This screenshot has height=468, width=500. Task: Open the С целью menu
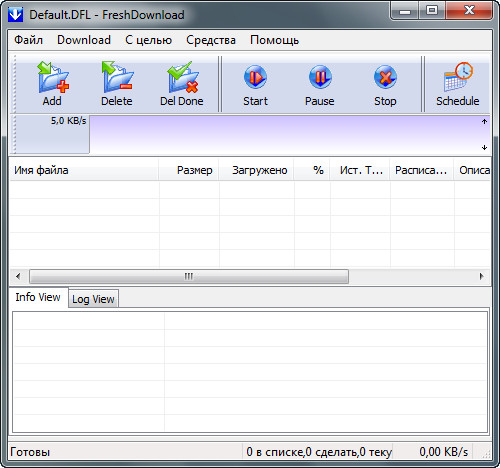148,40
